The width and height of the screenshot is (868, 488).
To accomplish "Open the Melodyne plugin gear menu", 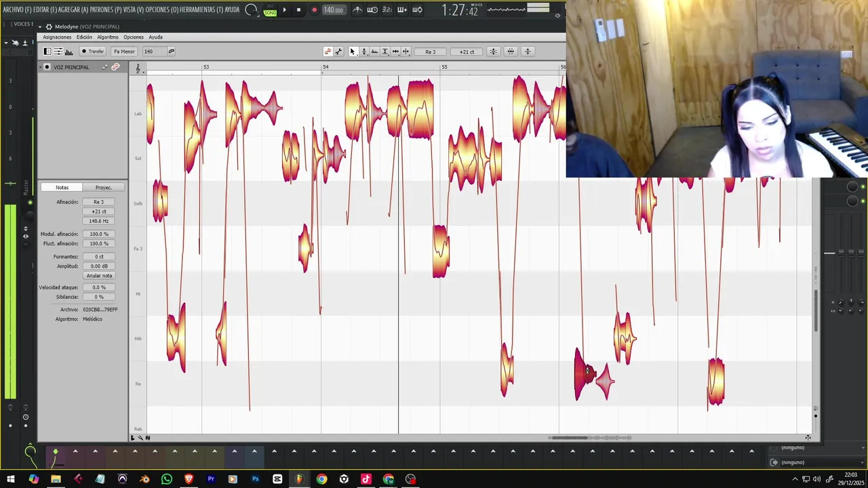I will (49, 26).
